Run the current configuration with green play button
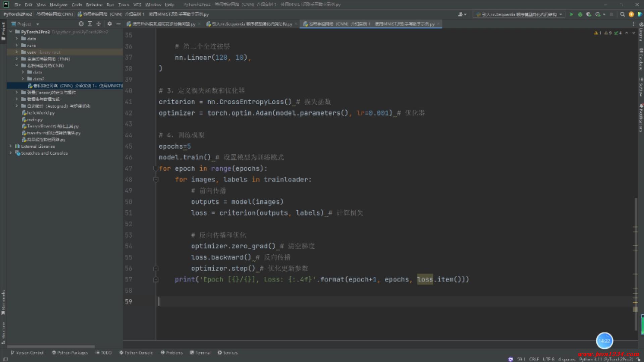The width and height of the screenshot is (644, 362). tap(571, 14)
